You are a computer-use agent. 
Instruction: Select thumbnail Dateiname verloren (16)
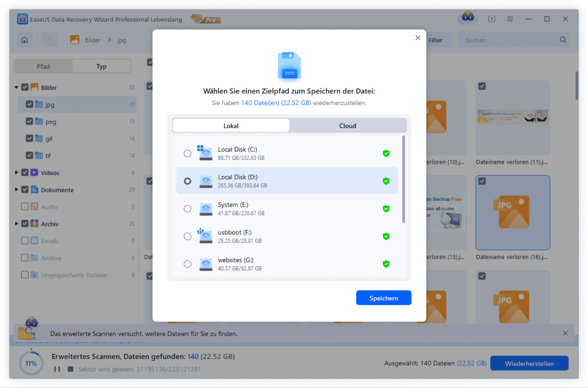(513, 213)
